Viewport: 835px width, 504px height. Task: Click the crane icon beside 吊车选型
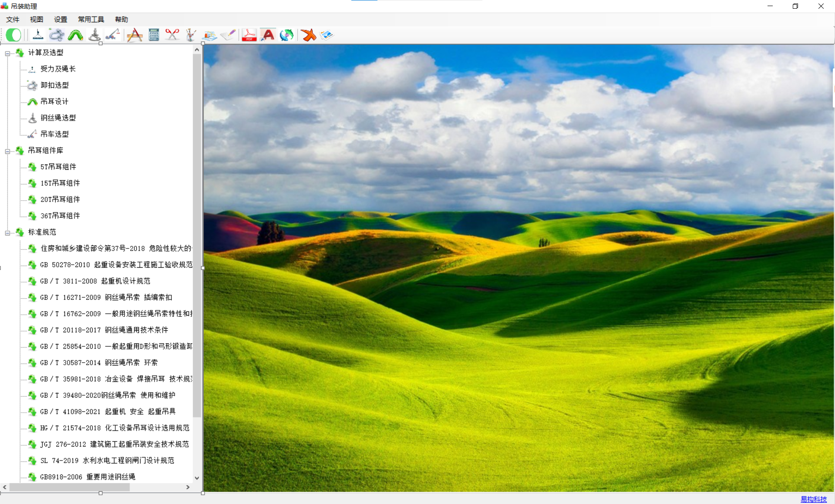32,134
